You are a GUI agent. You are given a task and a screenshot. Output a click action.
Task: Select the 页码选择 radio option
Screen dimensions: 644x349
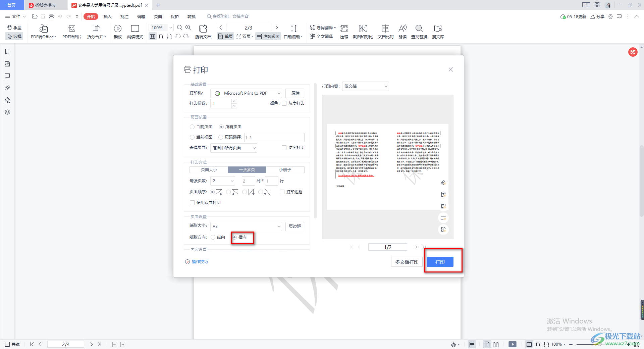[221, 137]
